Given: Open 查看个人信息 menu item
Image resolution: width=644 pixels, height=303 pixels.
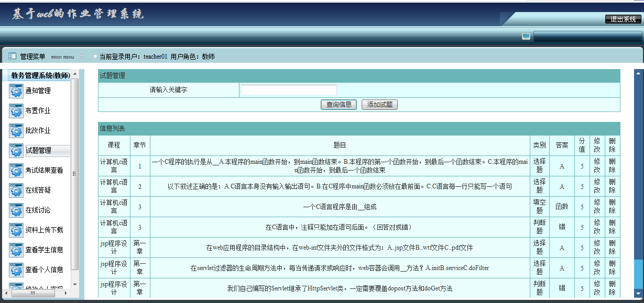Looking at the screenshot, I should 45,270.
